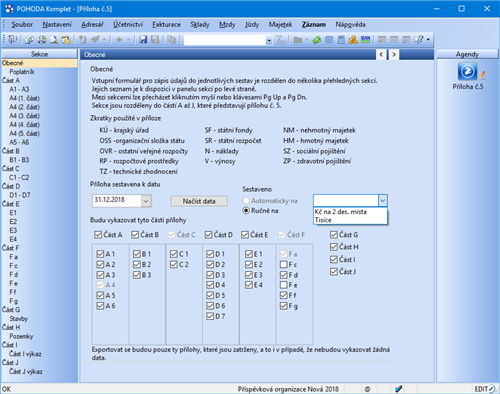Click the checkmark send icon in toolbar
The width and height of the screenshot is (500, 394).
point(95,40)
